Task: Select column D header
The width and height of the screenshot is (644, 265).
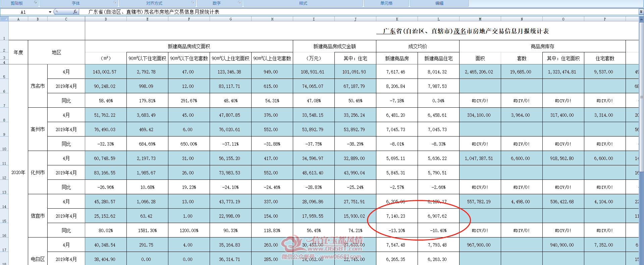Action: tap(106, 19)
